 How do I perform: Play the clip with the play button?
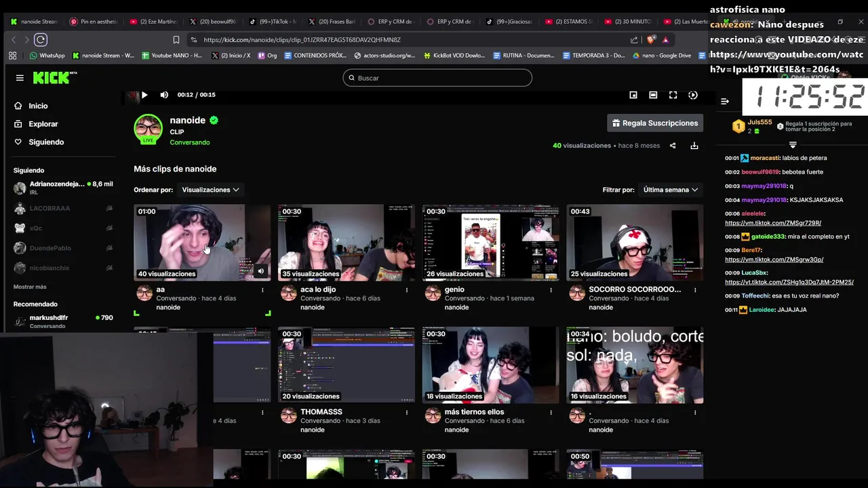(x=144, y=95)
